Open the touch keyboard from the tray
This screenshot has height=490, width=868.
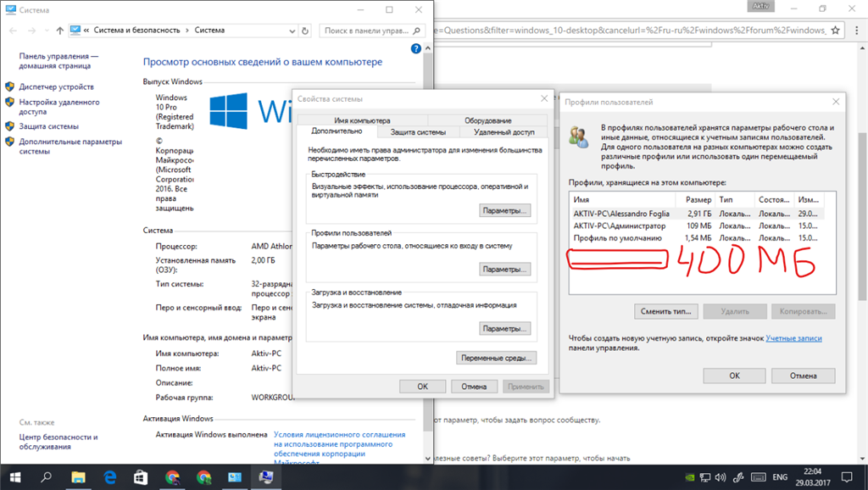(759, 477)
